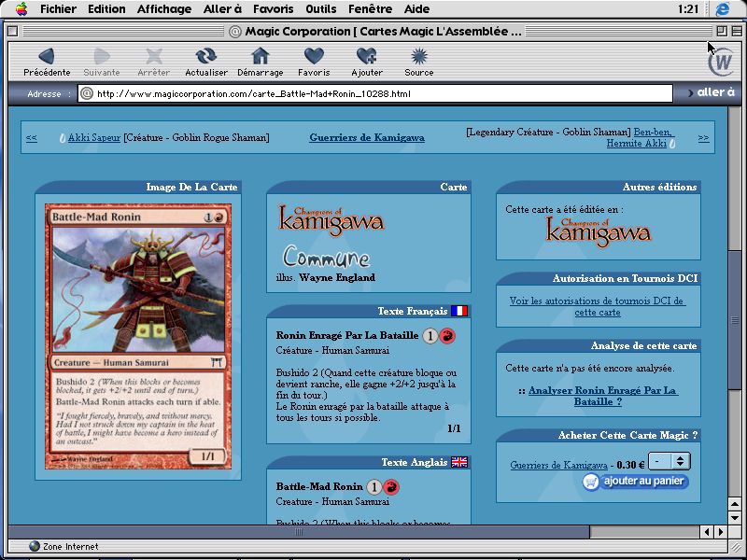
Task: Click the red mana symbol beside English Battle-Mad Ronin
Action: pos(391,486)
